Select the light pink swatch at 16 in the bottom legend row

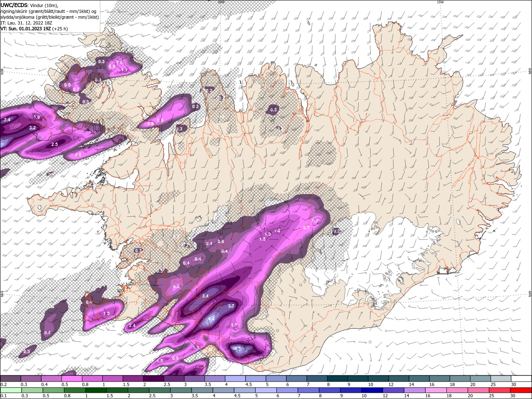[436, 390]
